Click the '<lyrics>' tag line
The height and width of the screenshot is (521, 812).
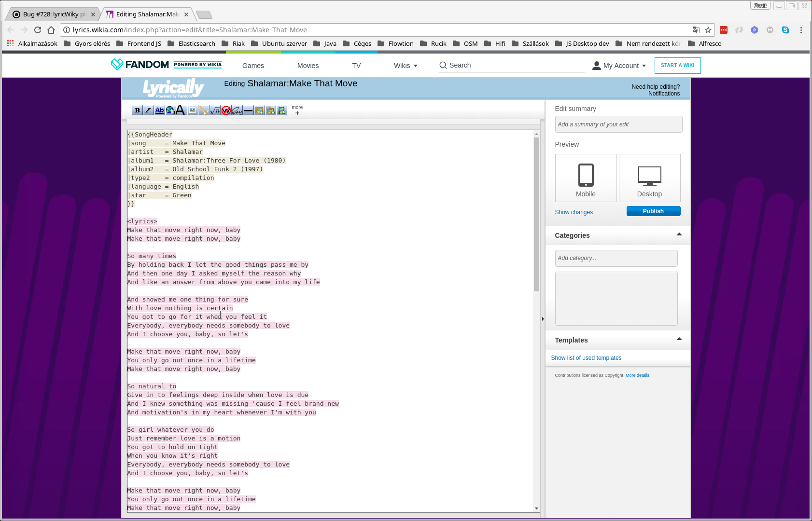[142, 221]
